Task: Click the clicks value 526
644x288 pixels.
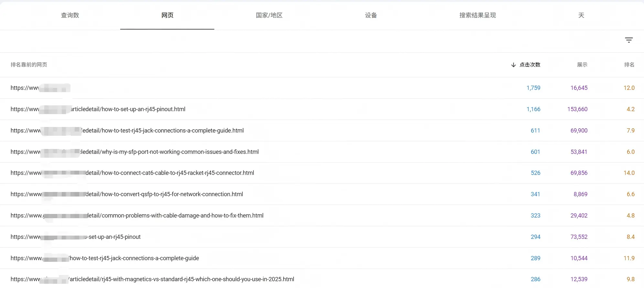Action: (535, 173)
